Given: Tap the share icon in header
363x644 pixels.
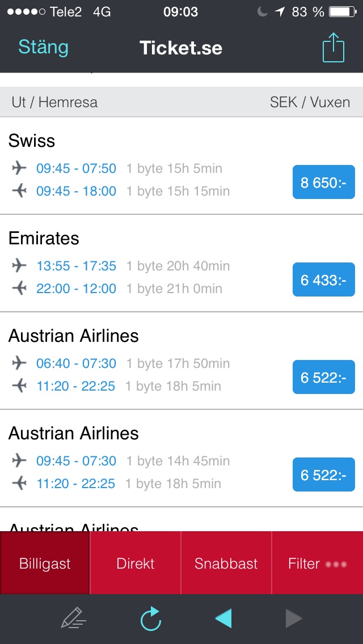Looking at the screenshot, I should 334,48.
